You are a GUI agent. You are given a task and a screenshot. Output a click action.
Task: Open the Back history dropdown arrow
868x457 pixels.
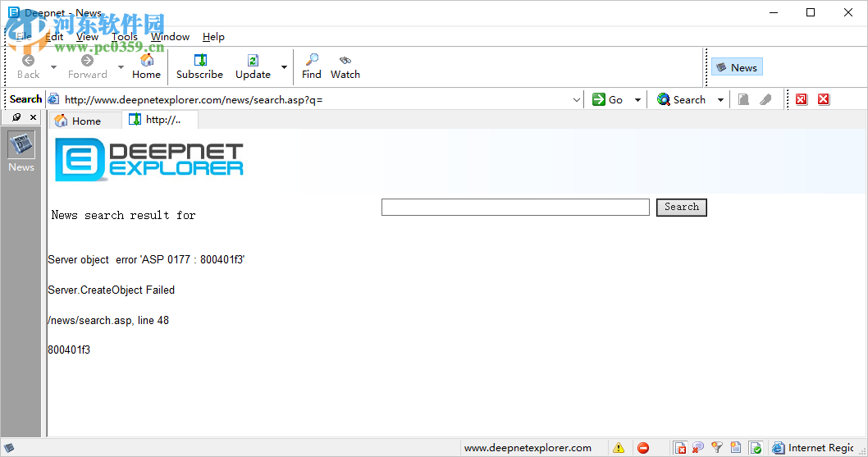tap(53, 67)
